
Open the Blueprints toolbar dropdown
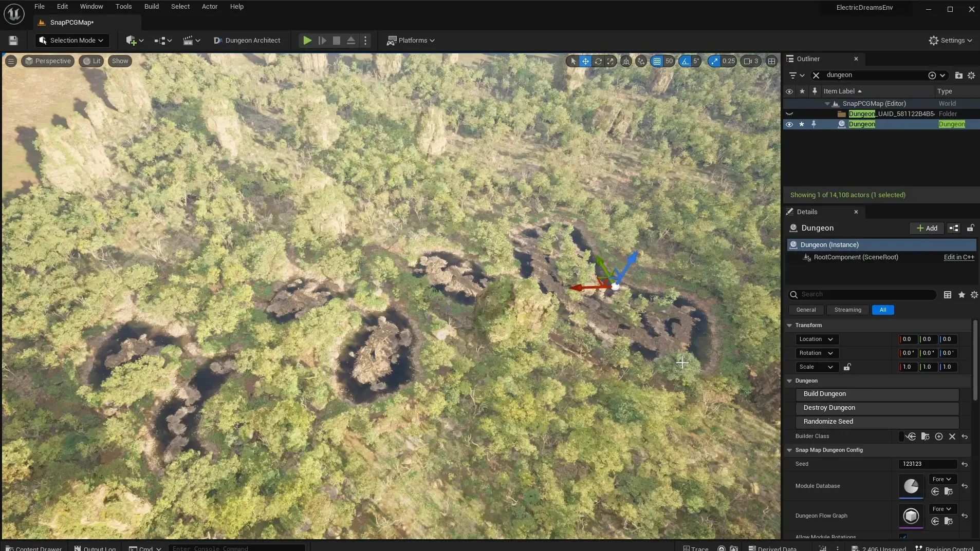point(163,41)
